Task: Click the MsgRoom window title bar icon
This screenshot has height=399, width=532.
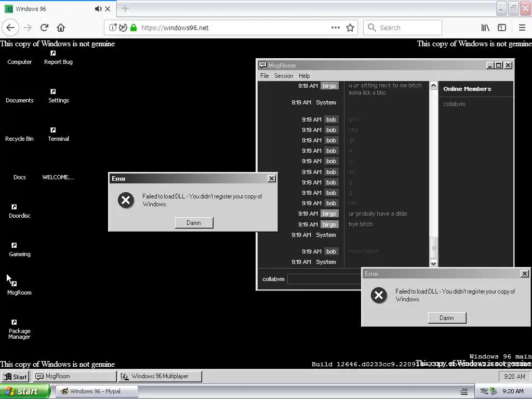Action: pyautogui.click(x=262, y=65)
